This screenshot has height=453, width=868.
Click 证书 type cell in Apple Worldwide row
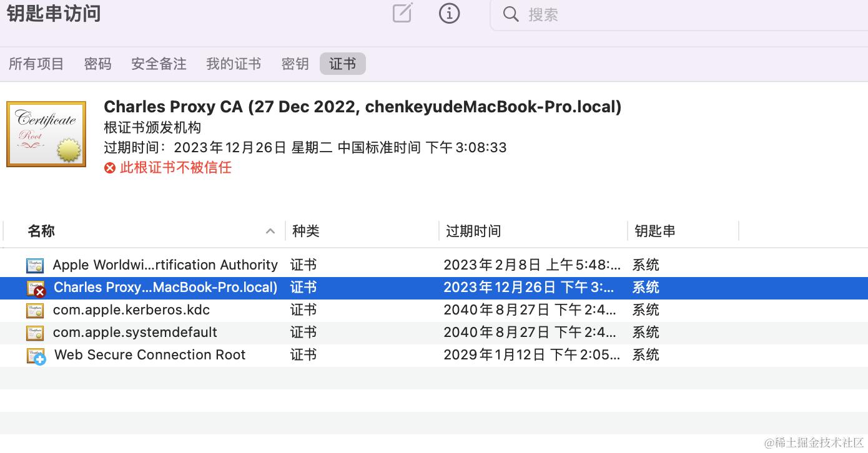[x=303, y=265]
